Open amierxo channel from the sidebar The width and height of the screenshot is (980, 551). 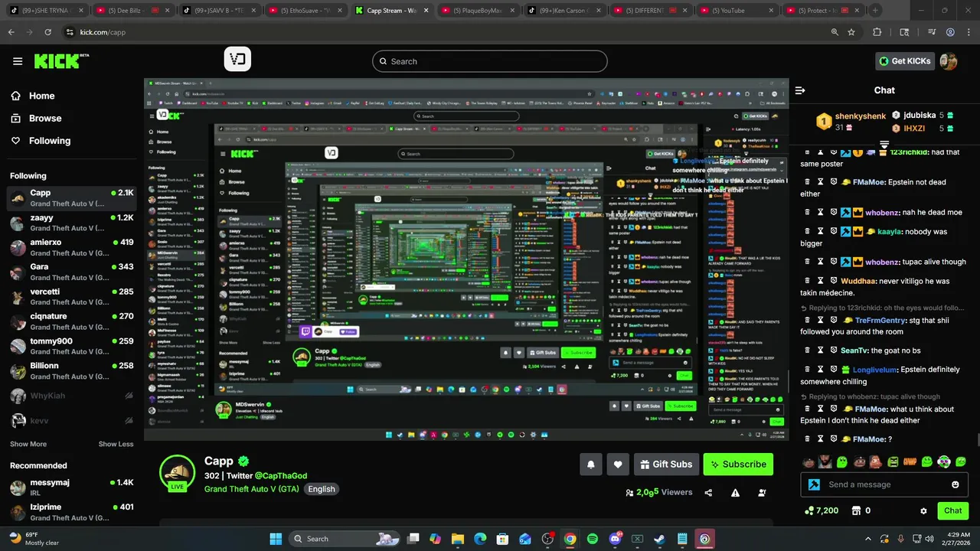72,247
